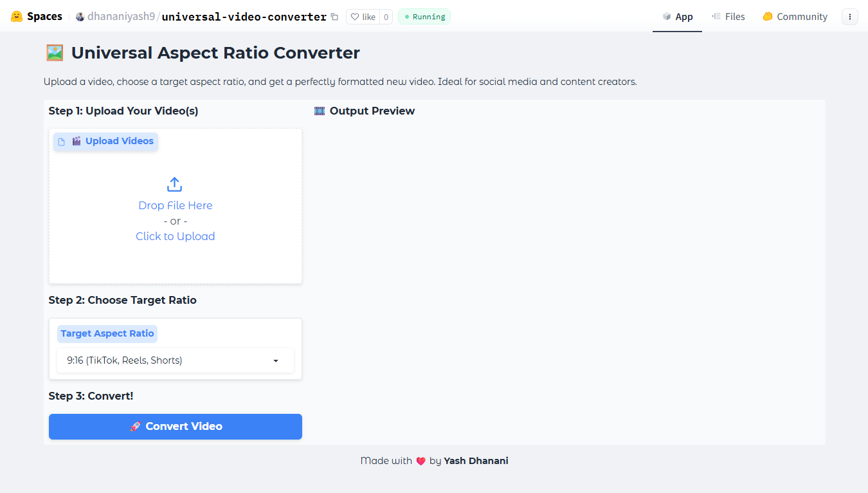Image resolution: width=868 pixels, height=493 pixels.
Task: Click the rocket icon on the Convert Video button
Action: [136, 426]
